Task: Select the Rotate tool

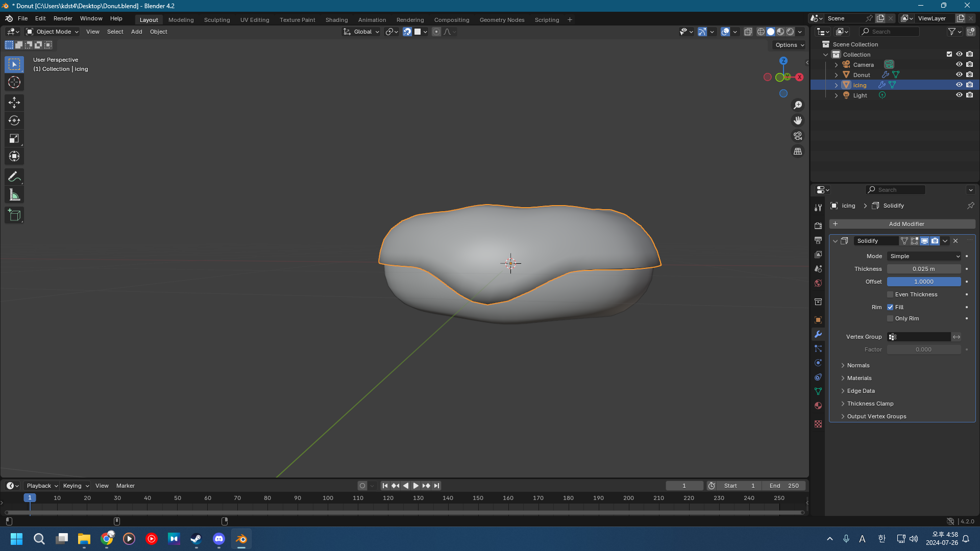Action: tap(14, 120)
